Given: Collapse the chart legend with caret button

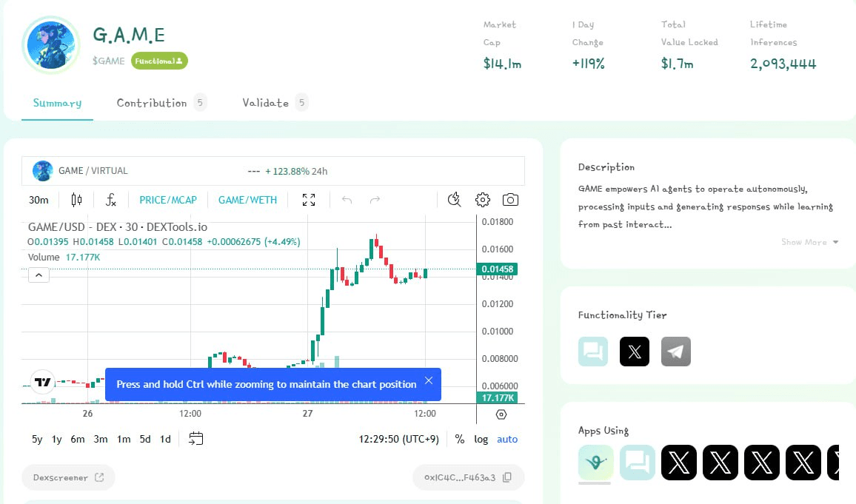Looking at the screenshot, I should pyautogui.click(x=39, y=275).
